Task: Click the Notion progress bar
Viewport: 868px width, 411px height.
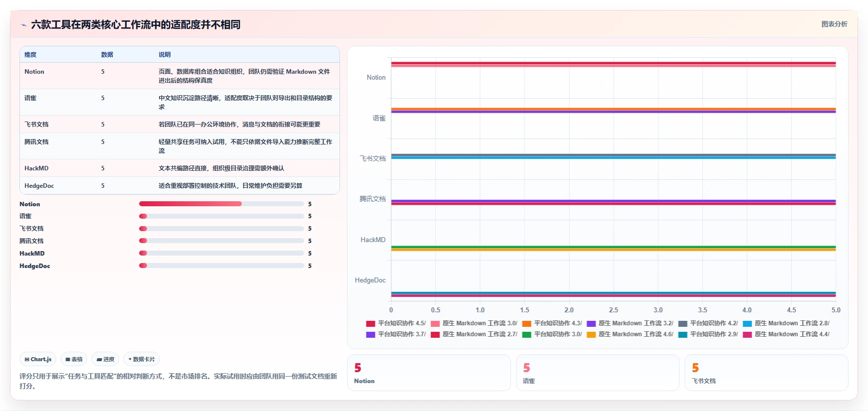Action: [x=221, y=204]
